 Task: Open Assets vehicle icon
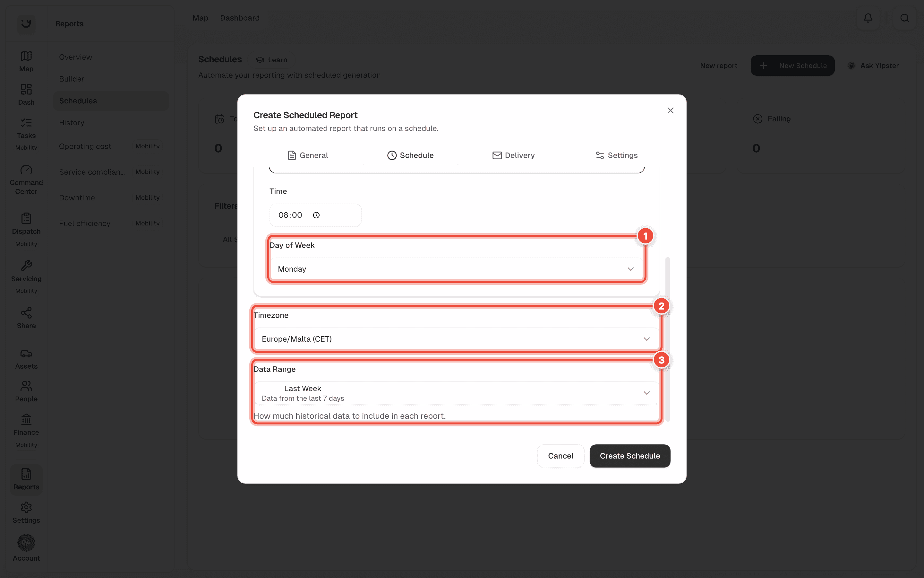coord(26,354)
